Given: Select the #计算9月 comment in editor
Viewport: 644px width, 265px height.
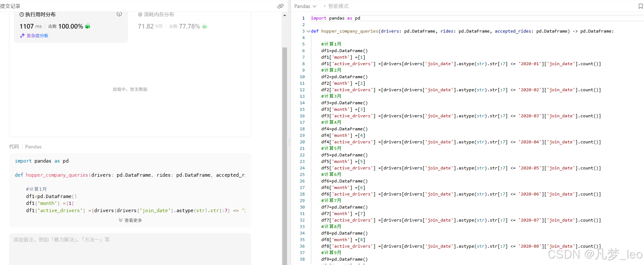Looking at the screenshot, I should [x=331, y=253].
